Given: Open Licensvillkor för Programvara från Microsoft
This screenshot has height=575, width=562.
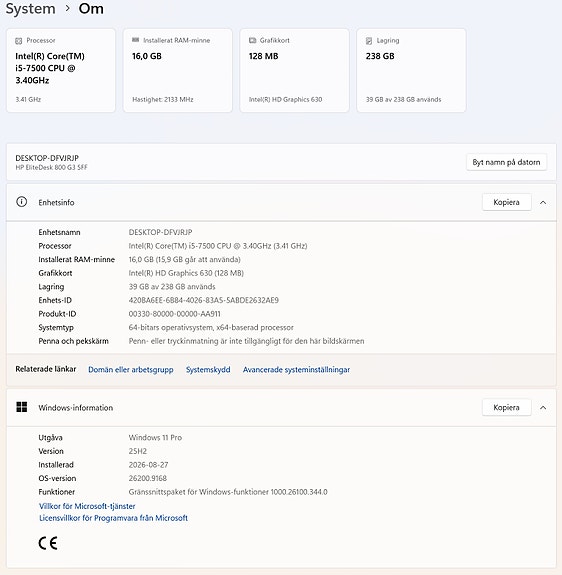Looking at the screenshot, I should pos(114,518).
